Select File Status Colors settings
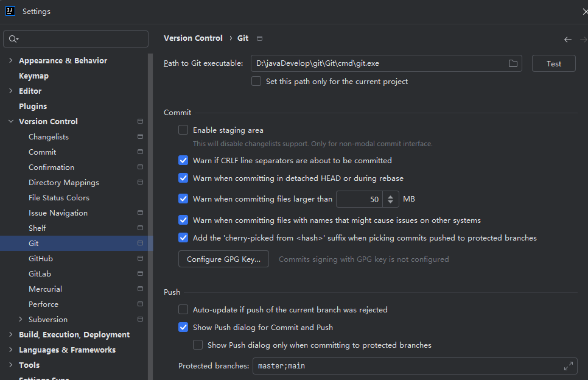Viewport: 588px width, 380px height. (x=59, y=197)
